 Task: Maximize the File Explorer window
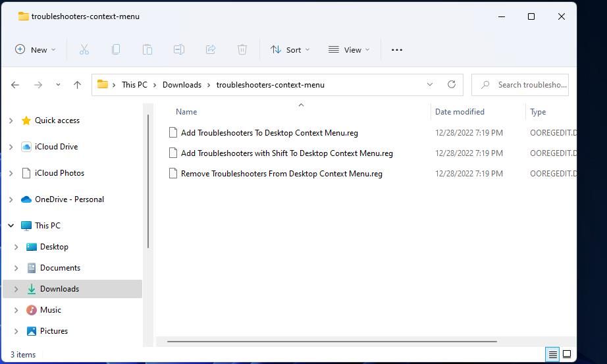click(531, 16)
